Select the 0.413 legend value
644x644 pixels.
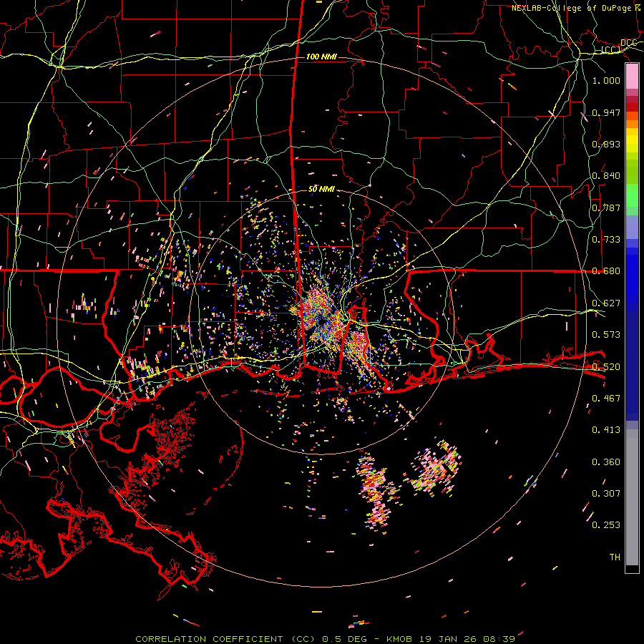(606, 430)
